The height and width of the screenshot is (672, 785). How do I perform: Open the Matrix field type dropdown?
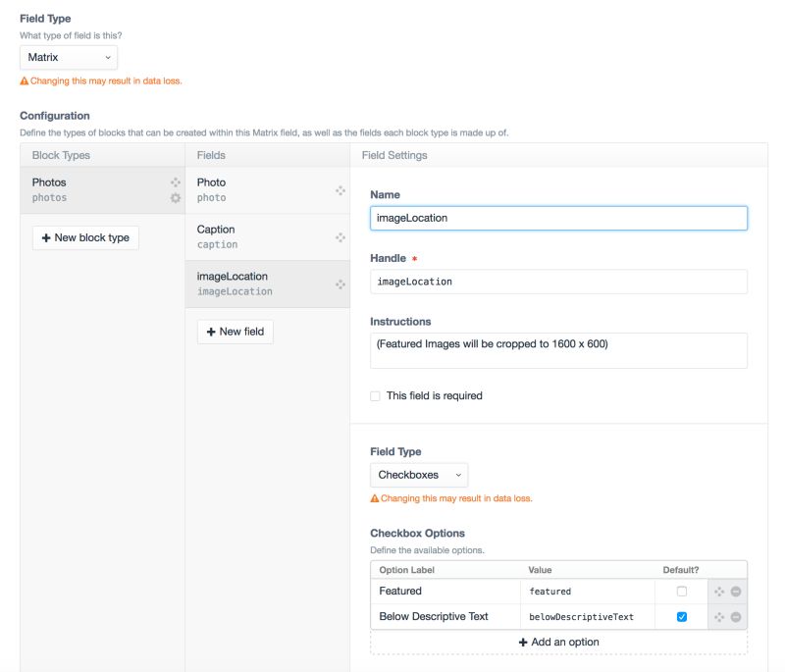click(69, 58)
